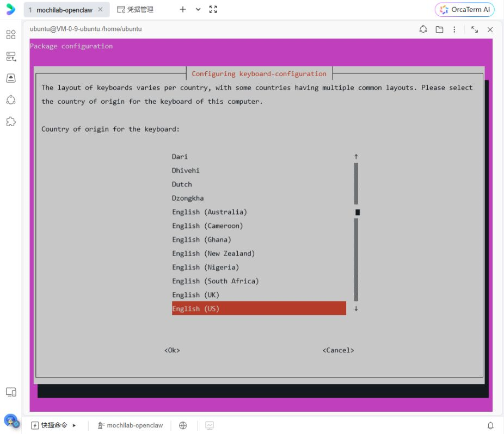This screenshot has width=504, height=434.
Task: Open the assistant avatar at bottom left
Action: pos(11,421)
